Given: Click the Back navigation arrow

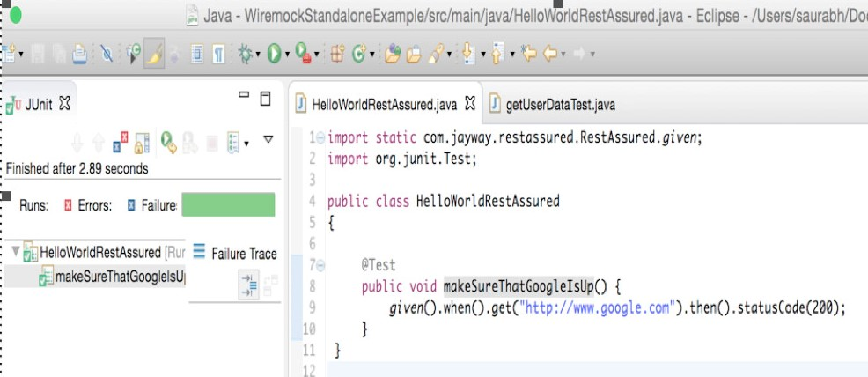Looking at the screenshot, I should coord(549,54).
